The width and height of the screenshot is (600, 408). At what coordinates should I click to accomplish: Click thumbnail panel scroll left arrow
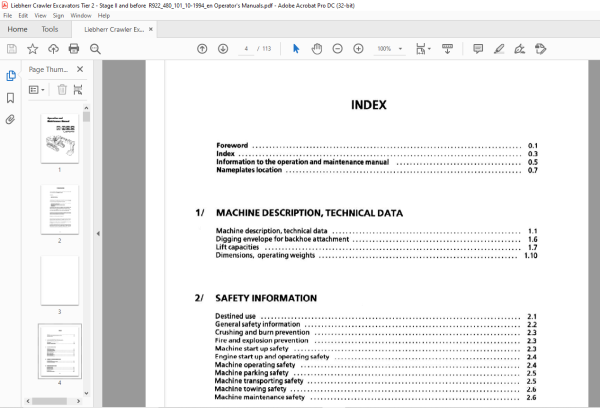[x=28, y=401]
